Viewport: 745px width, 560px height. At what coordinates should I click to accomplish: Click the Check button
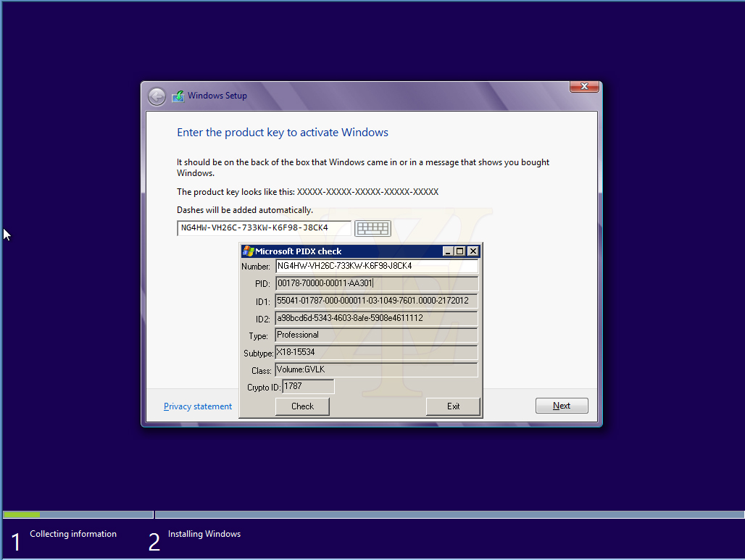pyautogui.click(x=302, y=406)
